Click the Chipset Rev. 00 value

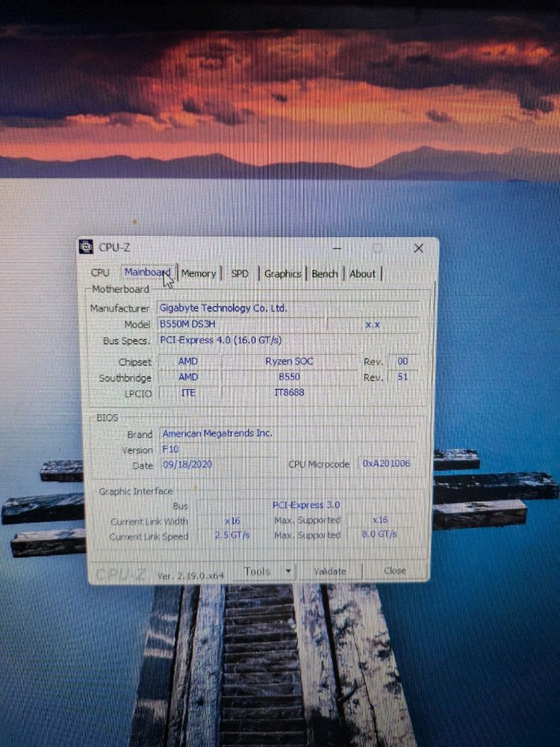[403, 361]
